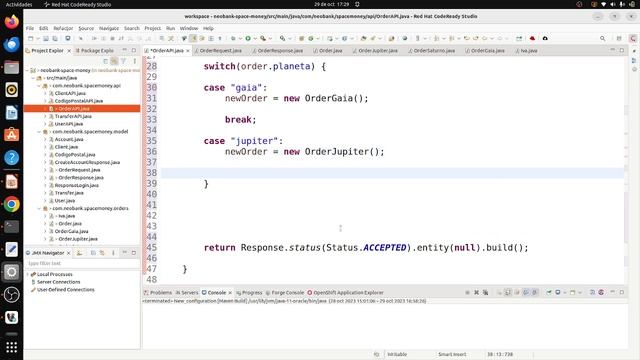Screen dimensions: 640x360
Task: Collapse the neobank-space-money project node
Action: click(27, 70)
